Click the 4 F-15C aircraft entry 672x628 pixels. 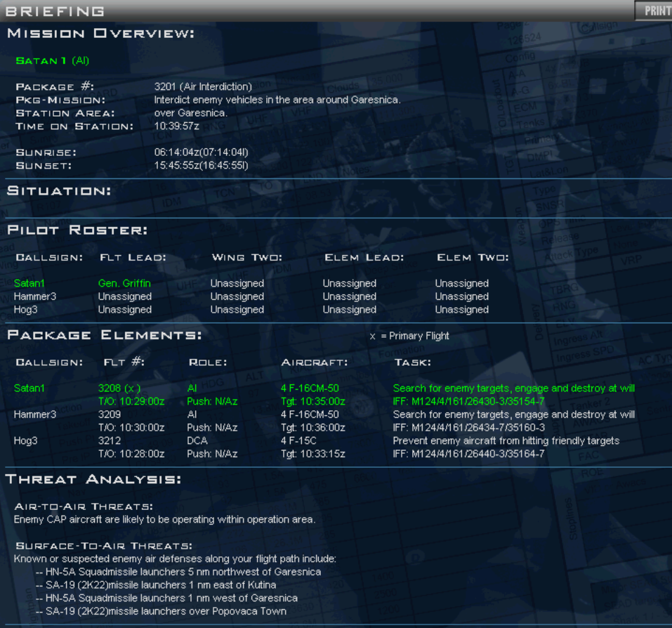[303, 441]
